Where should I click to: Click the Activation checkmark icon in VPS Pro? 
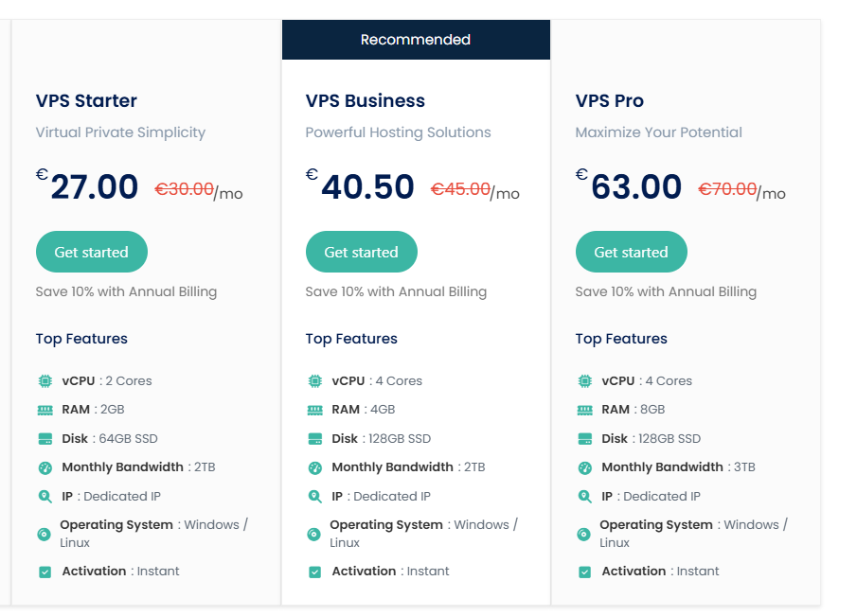(584, 572)
